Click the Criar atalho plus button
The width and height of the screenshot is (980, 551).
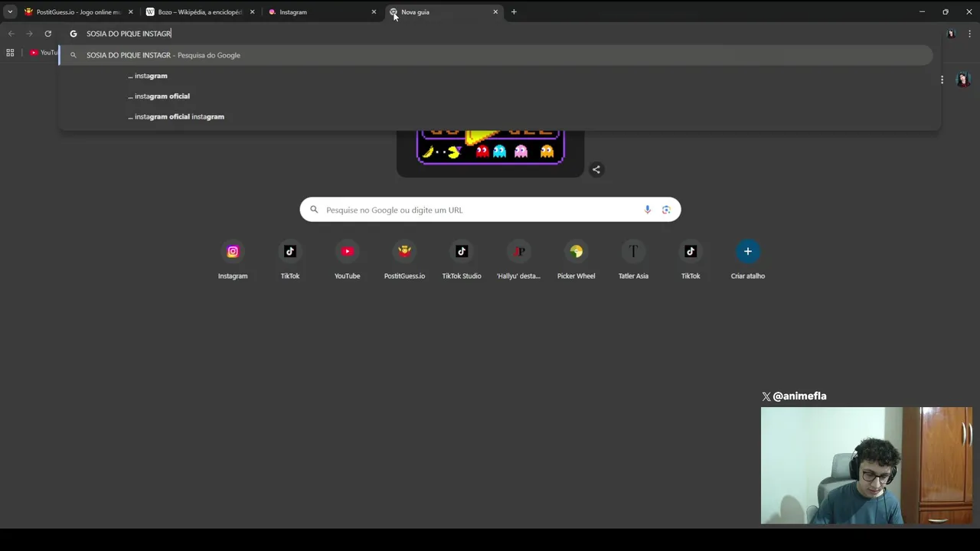click(748, 251)
